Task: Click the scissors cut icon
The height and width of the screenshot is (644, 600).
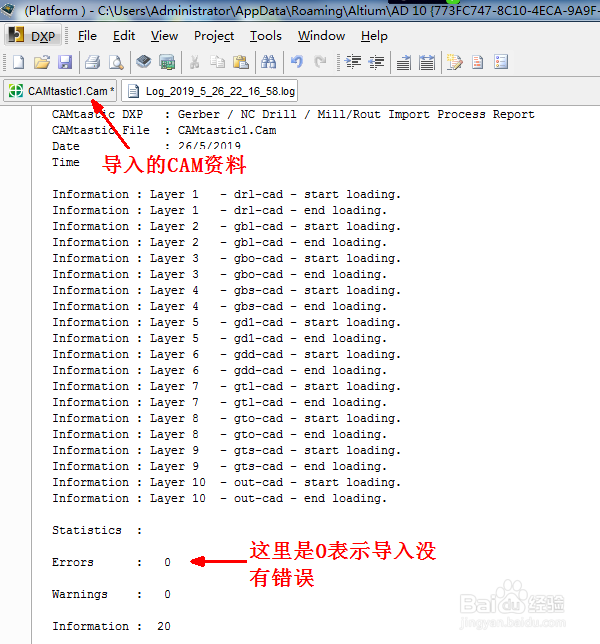Action: (194, 62)
